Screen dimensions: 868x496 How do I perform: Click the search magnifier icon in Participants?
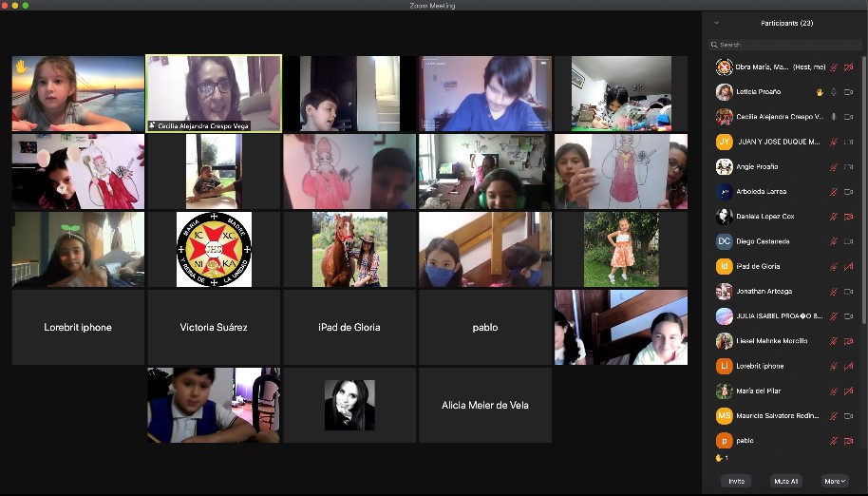pyautogui.click(x=714, y=45)
